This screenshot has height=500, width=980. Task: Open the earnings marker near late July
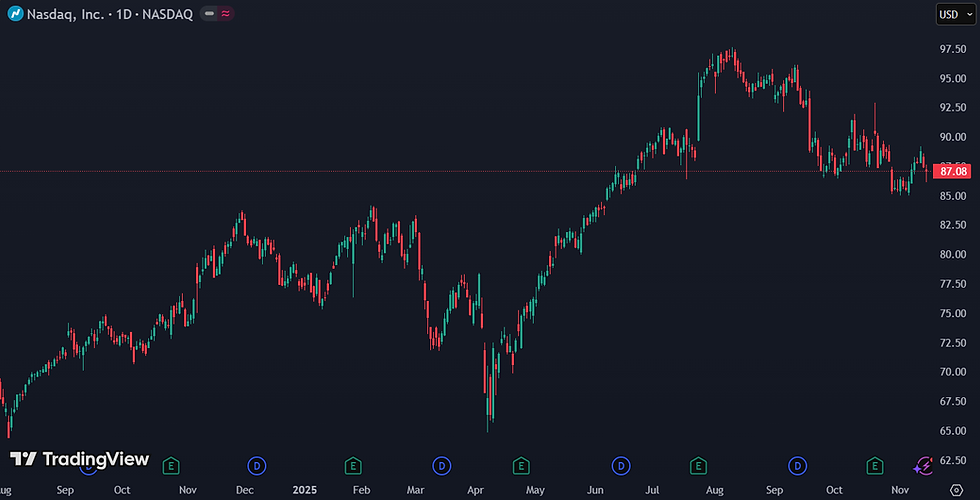(x=698, y=465)
